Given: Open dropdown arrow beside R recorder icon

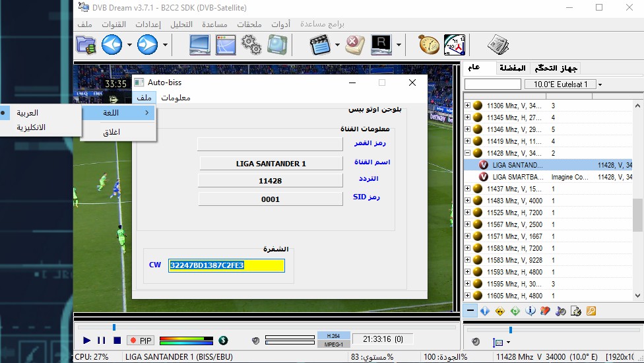Looking at the screenshot, I should [x=399, y=45].
